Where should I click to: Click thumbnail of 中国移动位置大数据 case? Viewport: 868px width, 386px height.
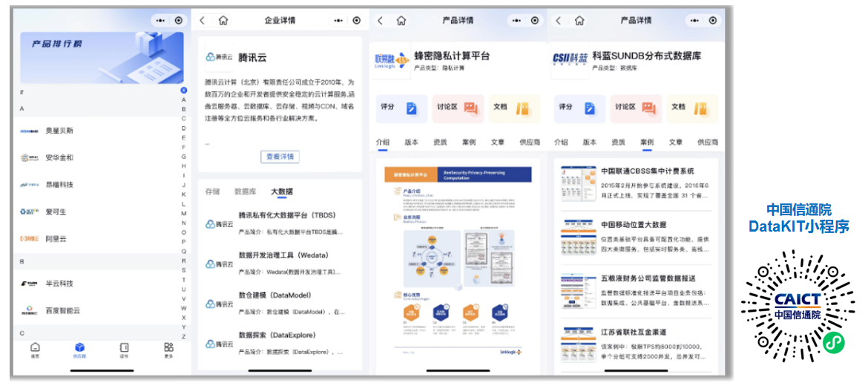(x=578, y=237)
